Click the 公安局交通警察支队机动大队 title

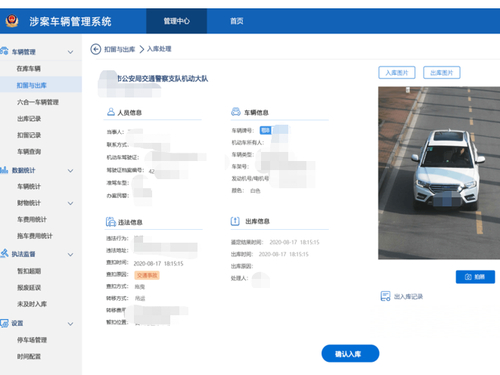coord(163,79)
